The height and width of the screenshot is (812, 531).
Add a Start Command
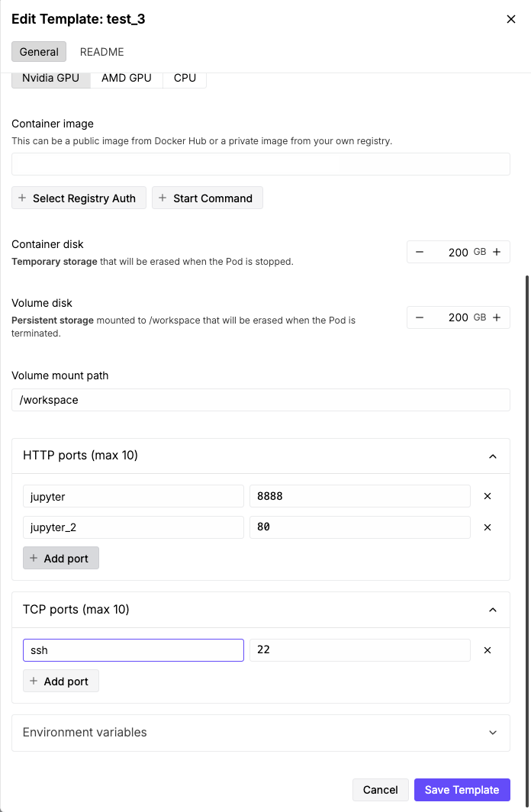[x=207, y=198]
